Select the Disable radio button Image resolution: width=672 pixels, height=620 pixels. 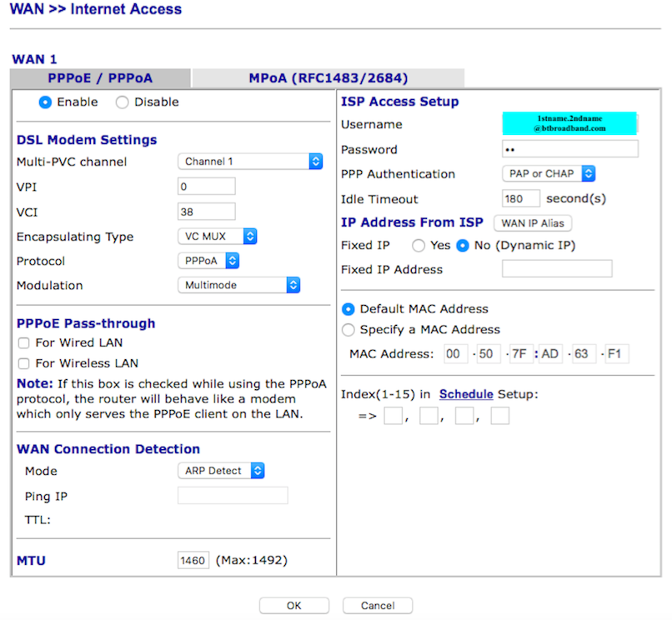point(123,102)
